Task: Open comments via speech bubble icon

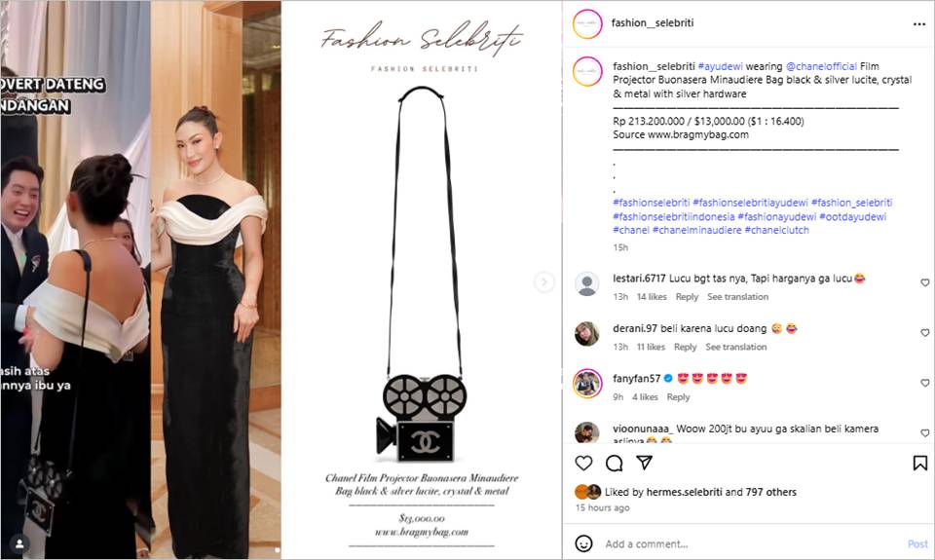Action: (615, 463)
